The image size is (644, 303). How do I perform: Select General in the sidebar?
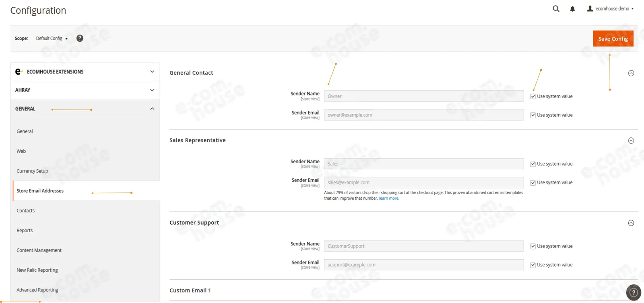point(25,131)
